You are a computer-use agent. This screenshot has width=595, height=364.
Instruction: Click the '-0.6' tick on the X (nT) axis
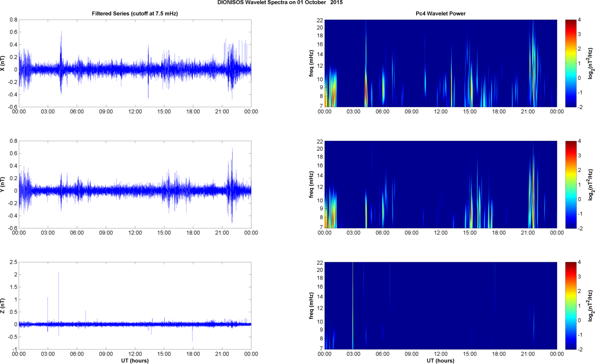[11, 107]
